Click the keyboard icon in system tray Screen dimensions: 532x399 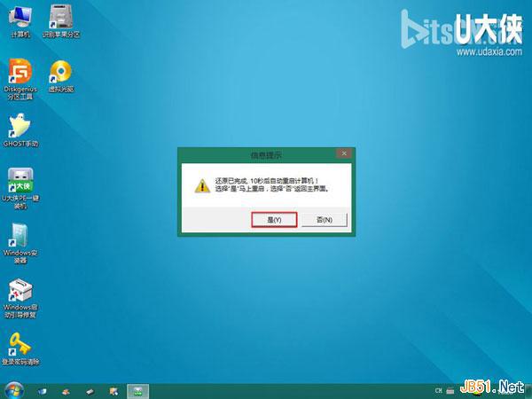pyautogui.click(x=450, y=391)
